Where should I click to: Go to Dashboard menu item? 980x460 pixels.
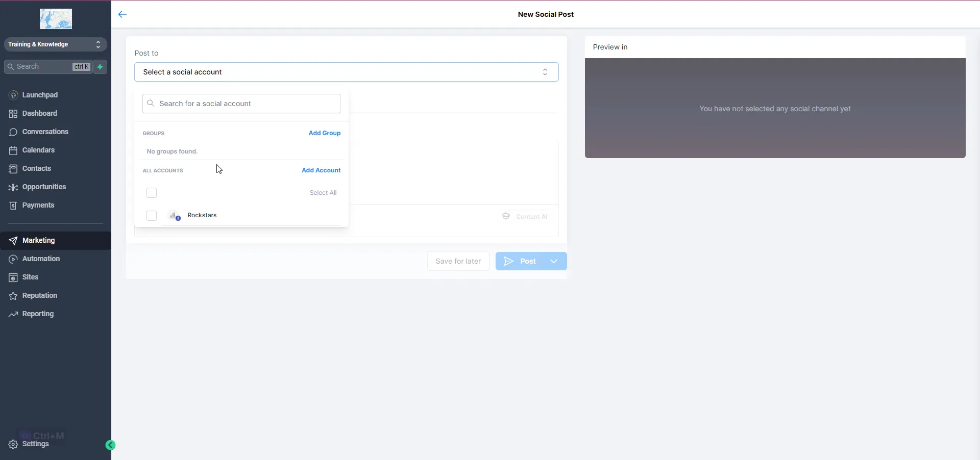(40, 113)
